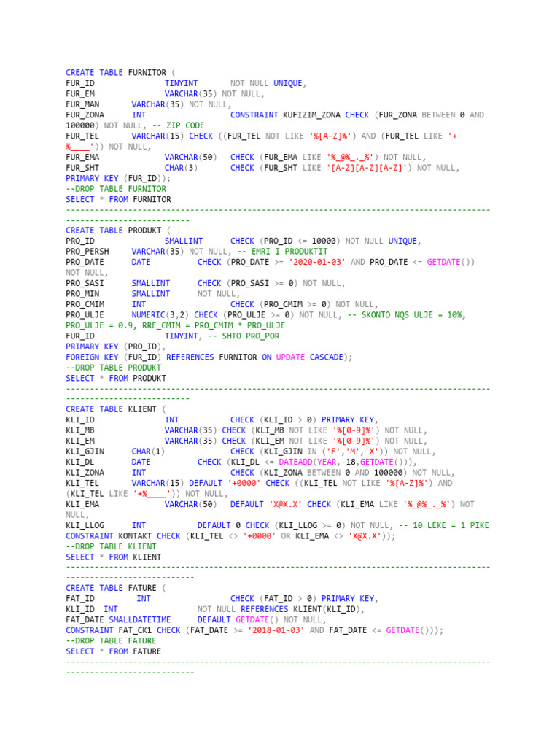Click the FUR_MAN VARCHAR(35) column definition
The width and height of the screenshot is (560, 747).
tap(149, 104)
